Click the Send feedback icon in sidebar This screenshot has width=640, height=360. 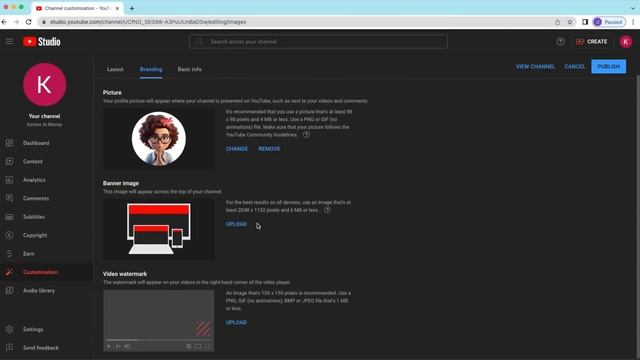pyautogui.click(x=9, y=347)
